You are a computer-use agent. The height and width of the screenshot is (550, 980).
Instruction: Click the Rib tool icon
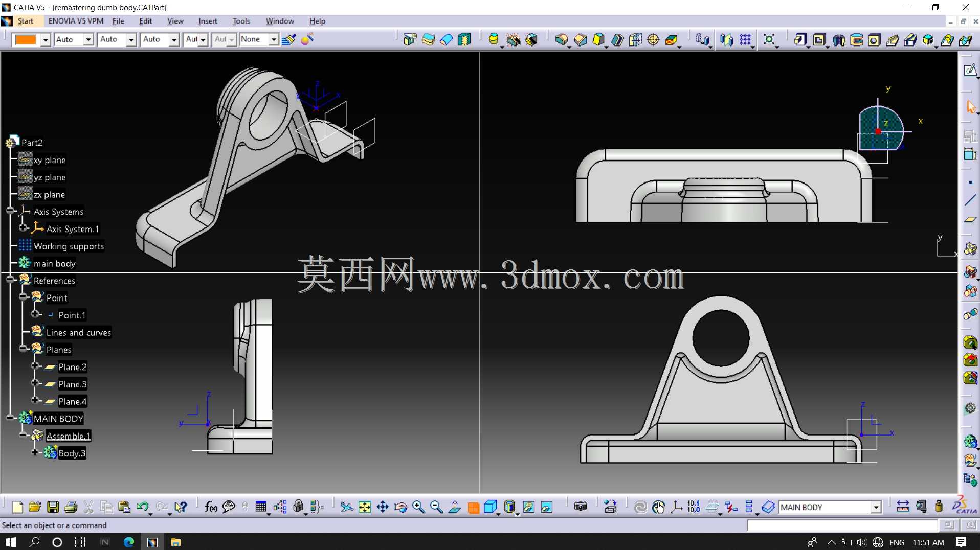click(893, 40)
